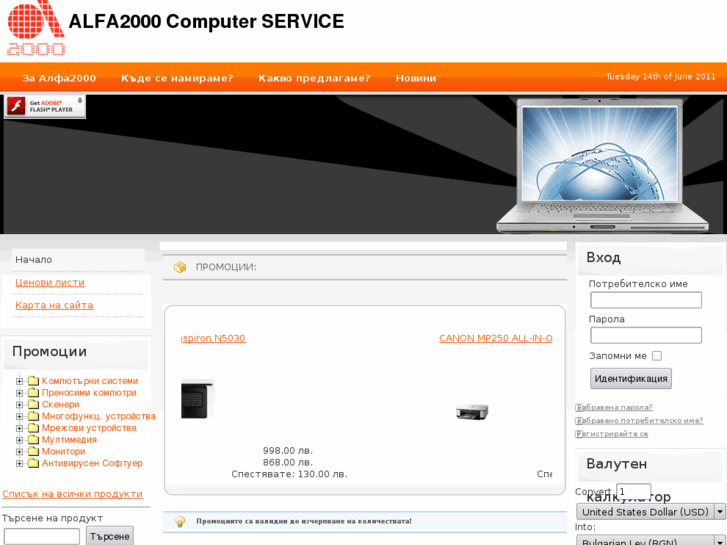Image resolution: width=727 pixels, height=545 pixels.
Task: Click the lightbulb icon beside promotion notice
Action: 180,521
